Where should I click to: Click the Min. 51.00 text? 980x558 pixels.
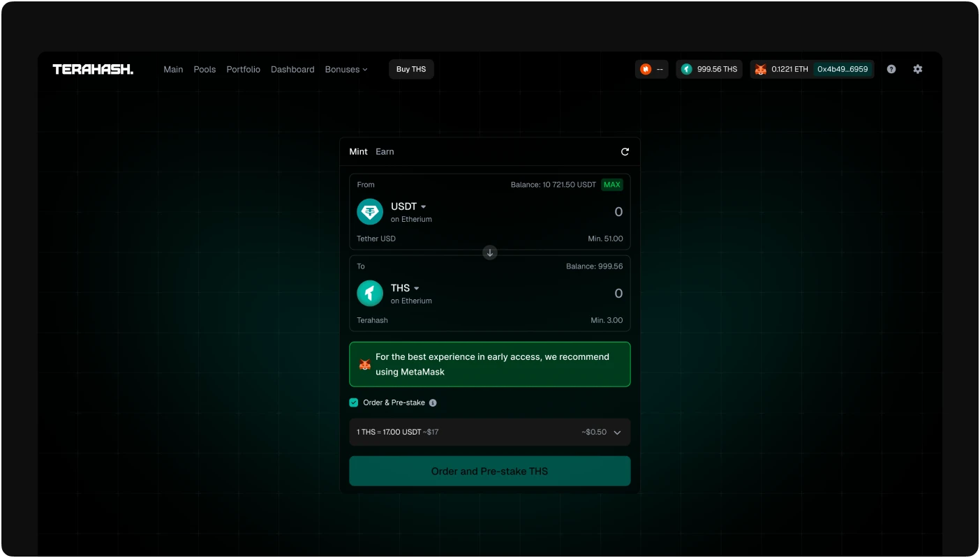pyautogui.click(x=606, y=239)
